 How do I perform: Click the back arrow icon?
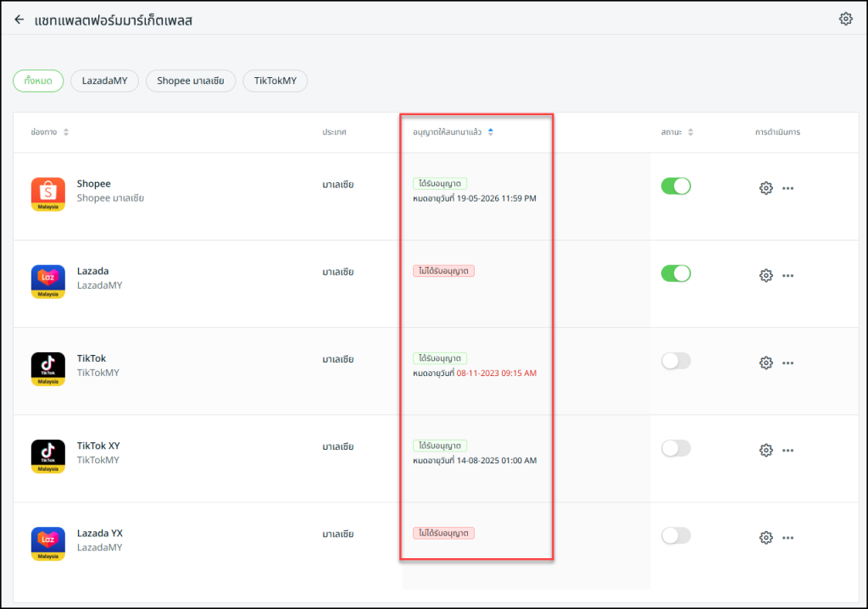click(19, 19)
